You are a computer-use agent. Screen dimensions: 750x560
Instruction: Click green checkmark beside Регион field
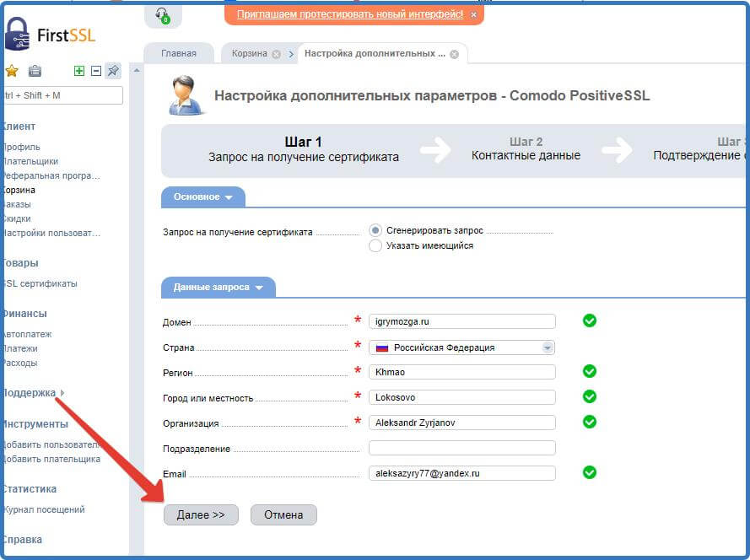(x=589, y=371)
